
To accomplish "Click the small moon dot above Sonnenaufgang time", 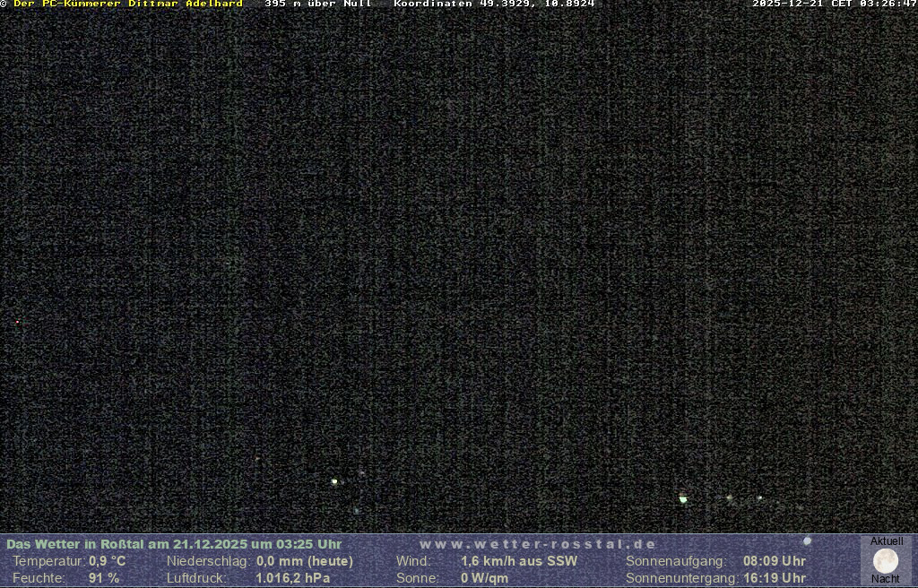I will pyautogui.click(x=807, y=541).
